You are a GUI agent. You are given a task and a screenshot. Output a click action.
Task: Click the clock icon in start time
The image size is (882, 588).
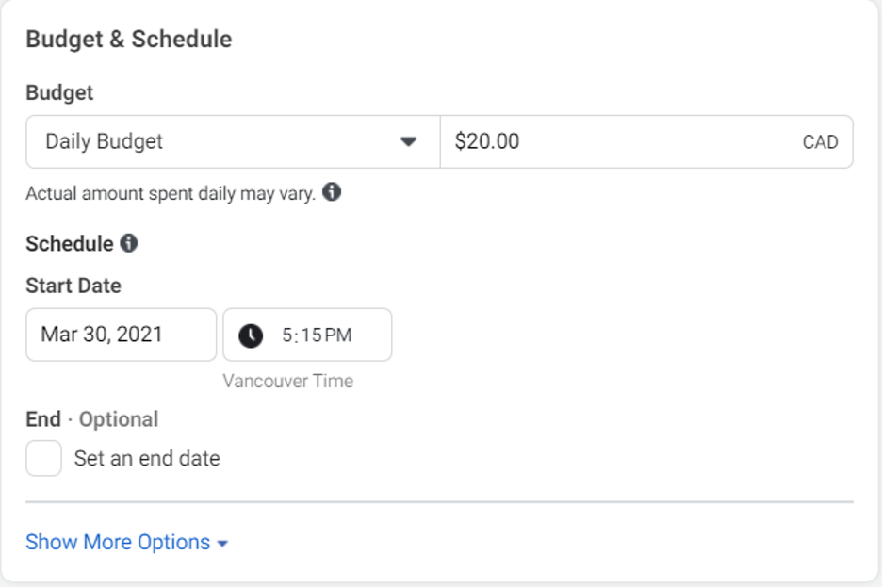coord(251,335)
